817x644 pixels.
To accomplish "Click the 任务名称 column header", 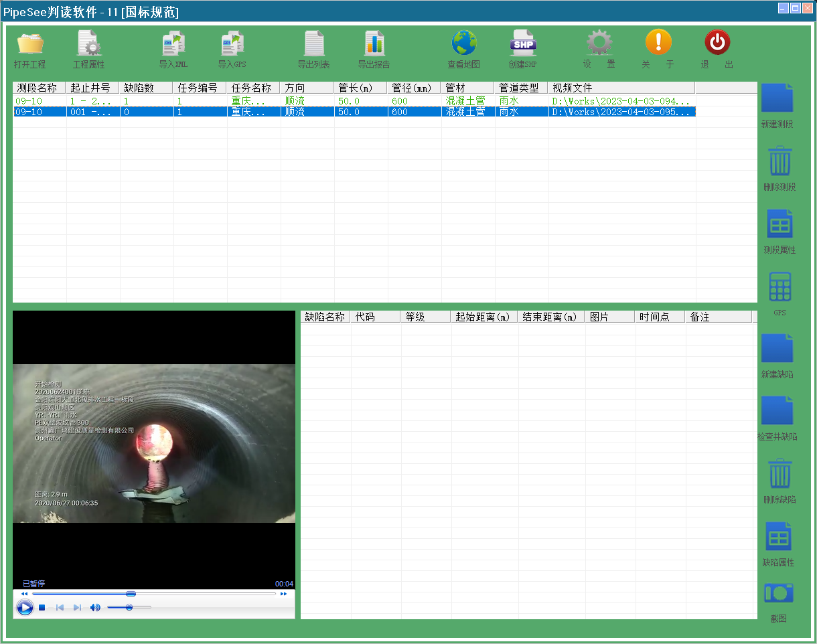I will coord(253,88).
